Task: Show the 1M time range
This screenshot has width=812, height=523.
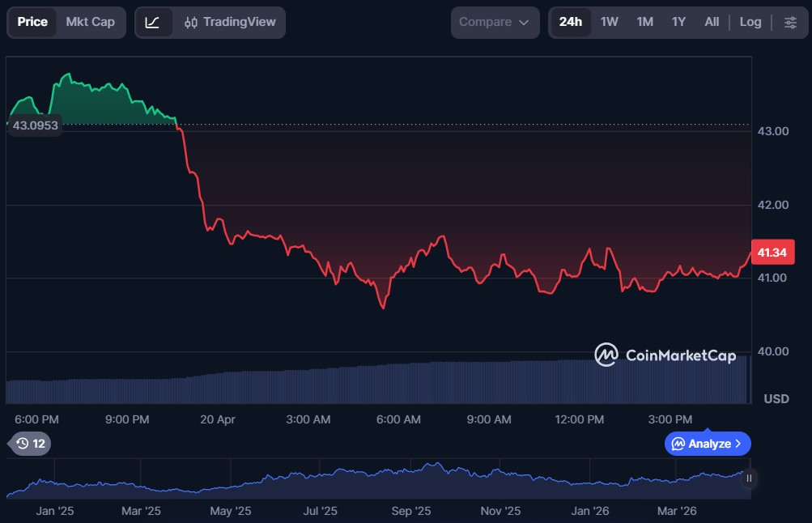Action: coord(644,22)
